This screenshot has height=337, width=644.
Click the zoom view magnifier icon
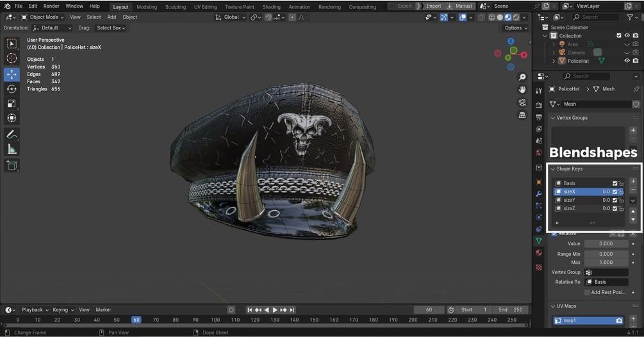coord(522,77)
